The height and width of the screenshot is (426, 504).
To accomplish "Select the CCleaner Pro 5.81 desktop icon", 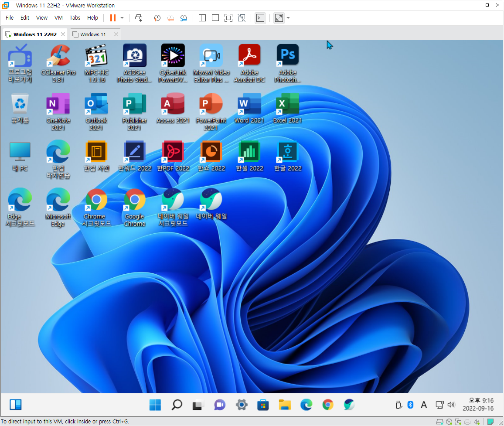I will 58,63.
